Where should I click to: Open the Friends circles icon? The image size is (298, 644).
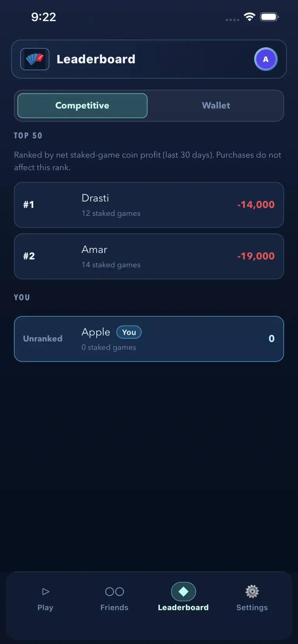(114, 591)
